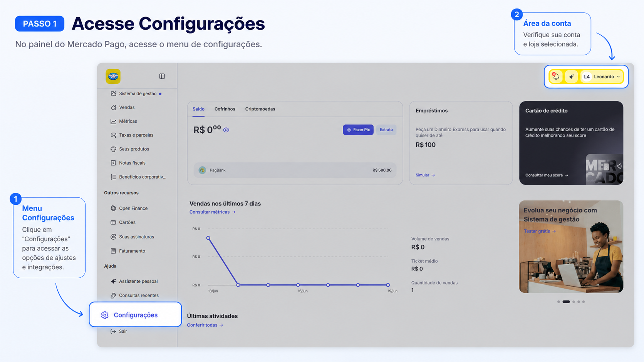Click the Cartões card icon
This screenshot has width=644, height=362.
coord(113,222)
